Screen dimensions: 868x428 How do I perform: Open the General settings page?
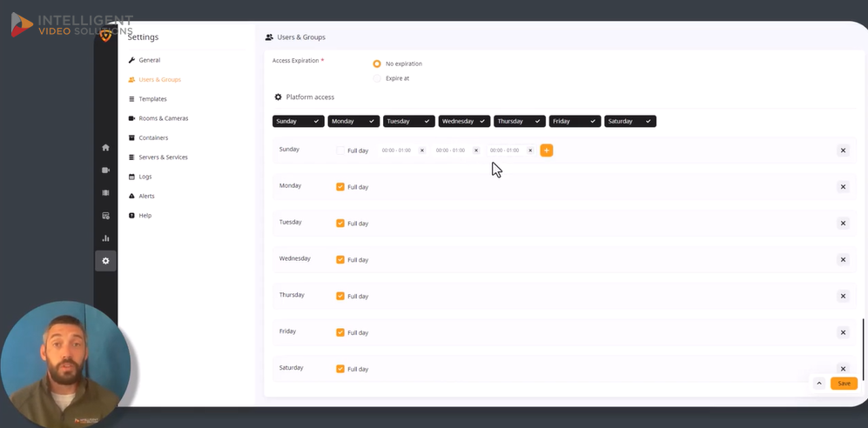(x=150, y=60)
